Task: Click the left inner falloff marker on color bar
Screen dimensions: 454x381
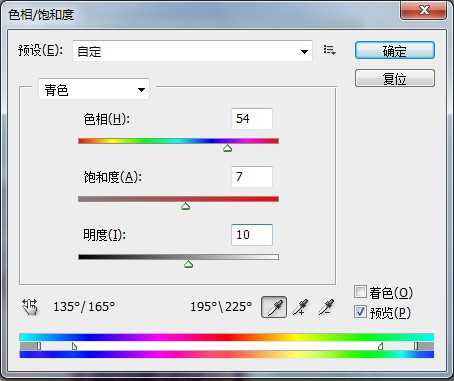Action: coord(74,346)
